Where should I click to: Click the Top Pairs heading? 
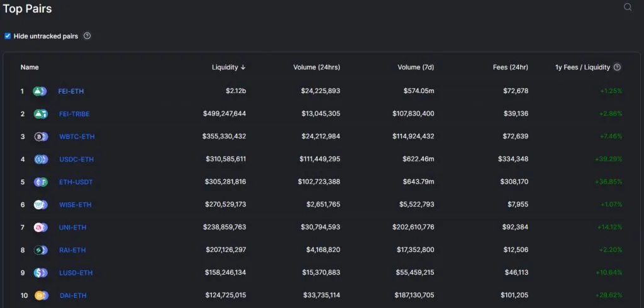tap(27, 9)
